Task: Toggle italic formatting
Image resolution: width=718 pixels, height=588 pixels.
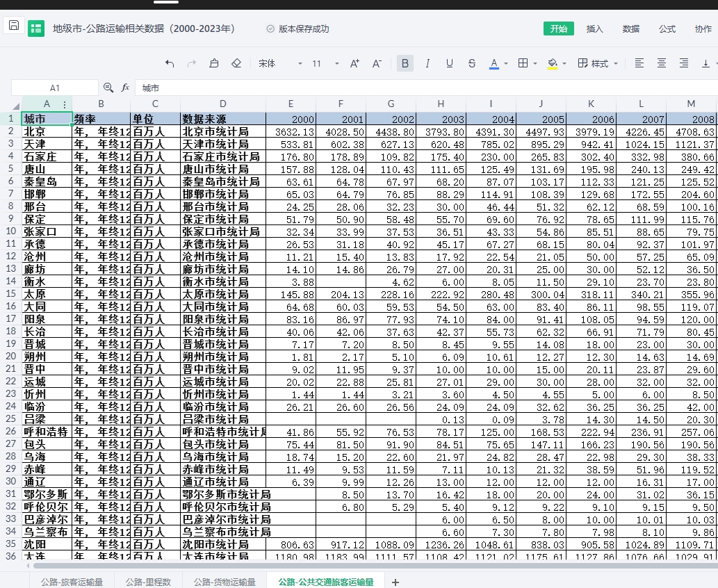Action: [x=427, y=63]
